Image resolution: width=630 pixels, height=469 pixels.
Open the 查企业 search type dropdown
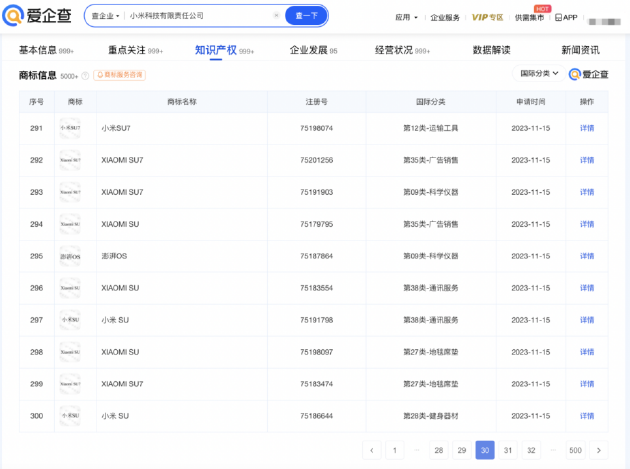click(x=105, y=16)
